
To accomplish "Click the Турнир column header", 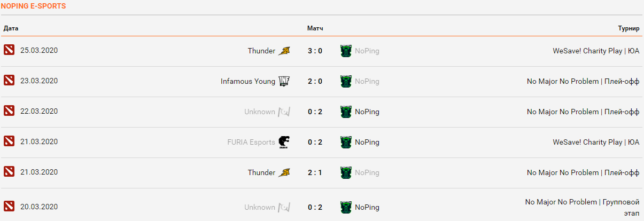I will (629, 28).
